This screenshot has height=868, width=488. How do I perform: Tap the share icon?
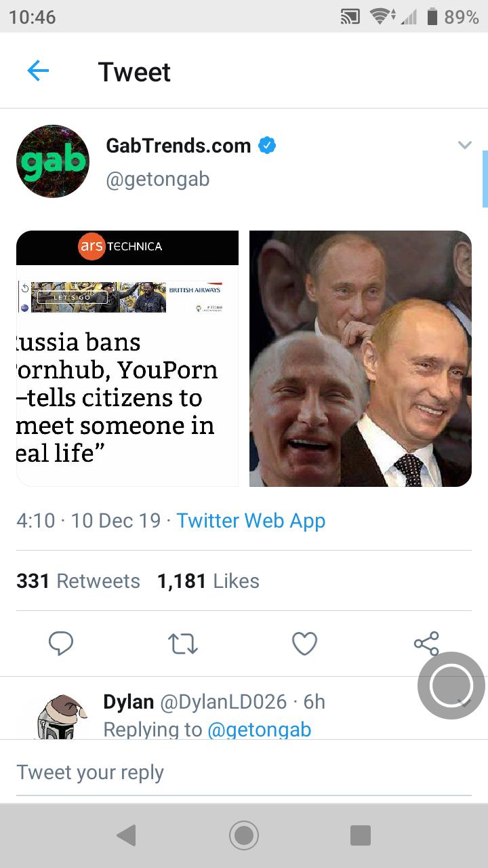[x=426, y=643]
